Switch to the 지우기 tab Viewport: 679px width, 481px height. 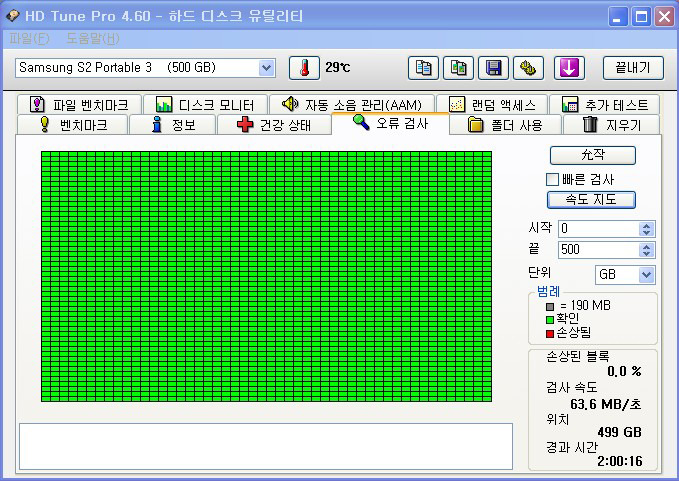(611, 125)
